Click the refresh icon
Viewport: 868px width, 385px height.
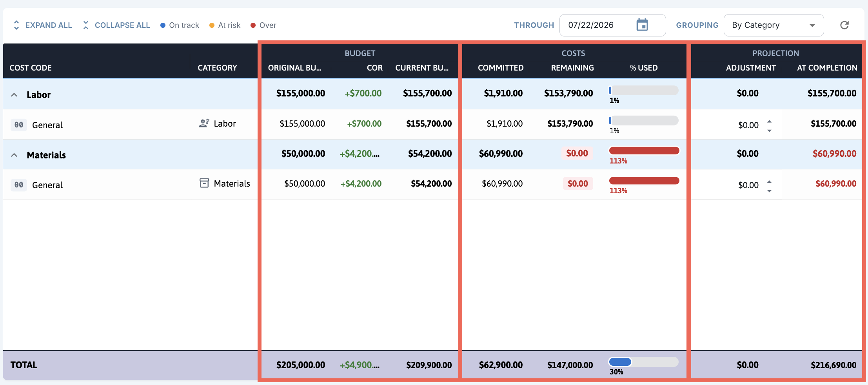(844, 25)
